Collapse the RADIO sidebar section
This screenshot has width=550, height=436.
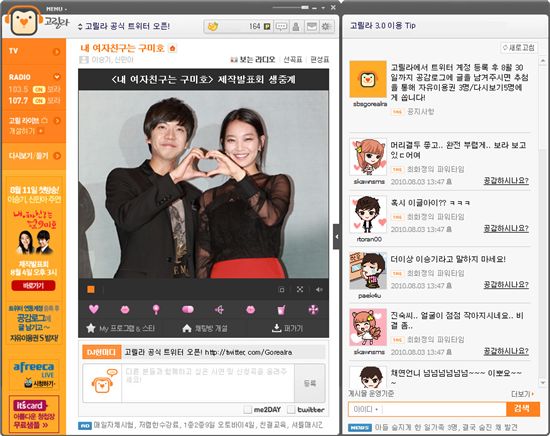[x=56, y=76]
